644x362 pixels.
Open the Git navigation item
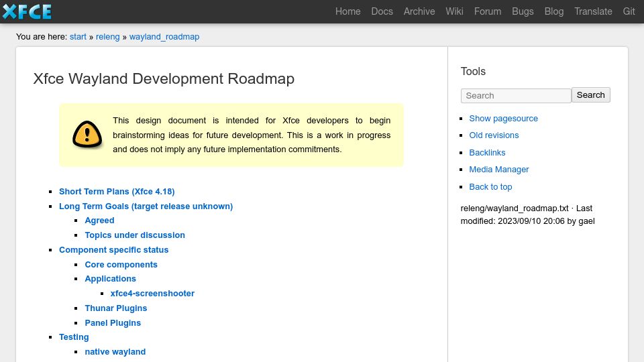[x=629, y=11]
